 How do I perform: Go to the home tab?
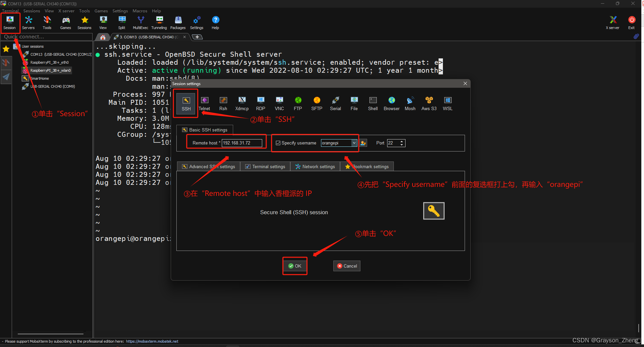103,37
